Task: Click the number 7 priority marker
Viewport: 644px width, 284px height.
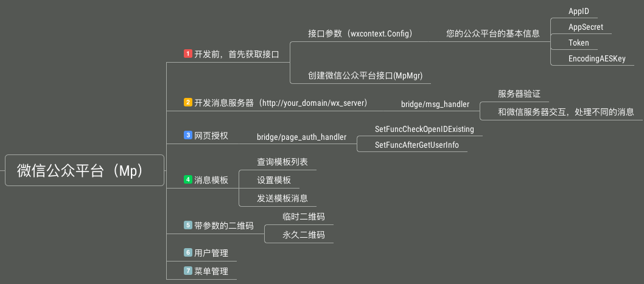Action: click(187, 271)
